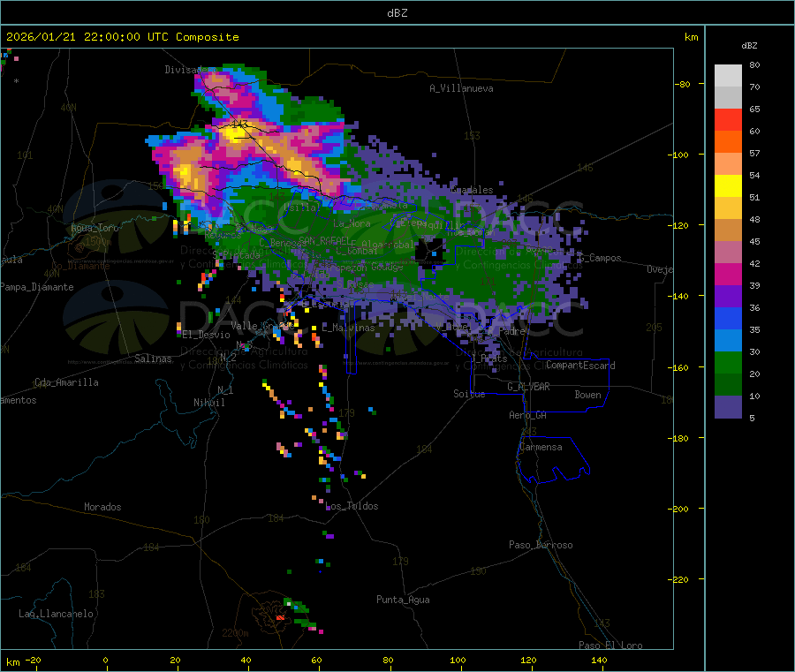Pick the light gray 70-80 dBZ swatch
Screen dimensions: 795x672
(x=728, y=76)
